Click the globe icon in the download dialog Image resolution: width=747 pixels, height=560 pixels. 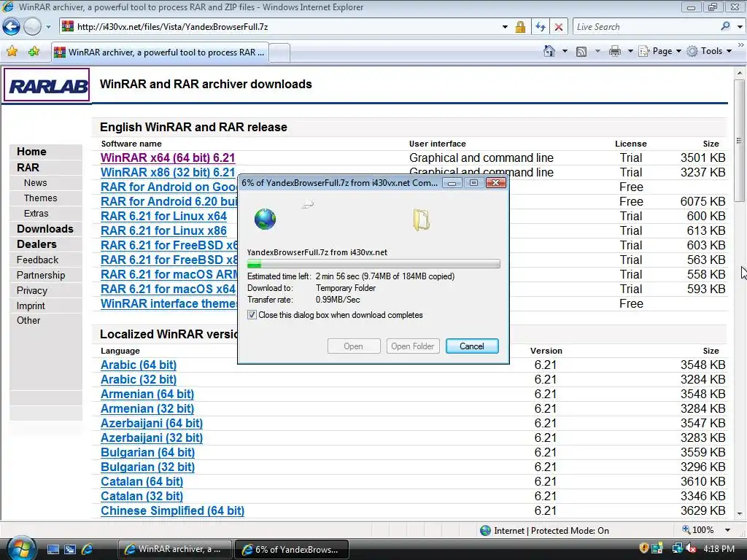point(265,219)
